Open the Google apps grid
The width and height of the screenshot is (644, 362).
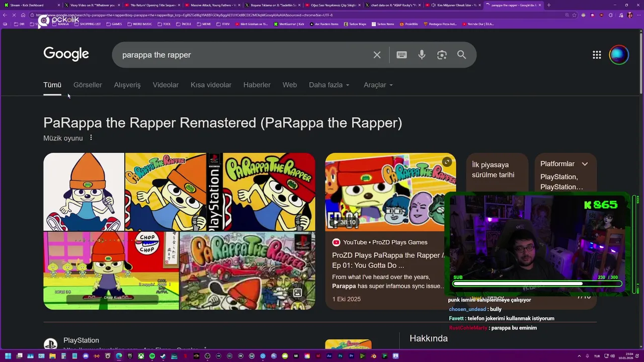[597, 55]
